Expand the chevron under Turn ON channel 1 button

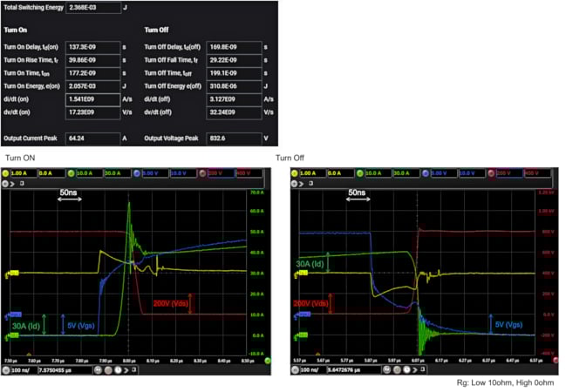click(x=12, y=184)
